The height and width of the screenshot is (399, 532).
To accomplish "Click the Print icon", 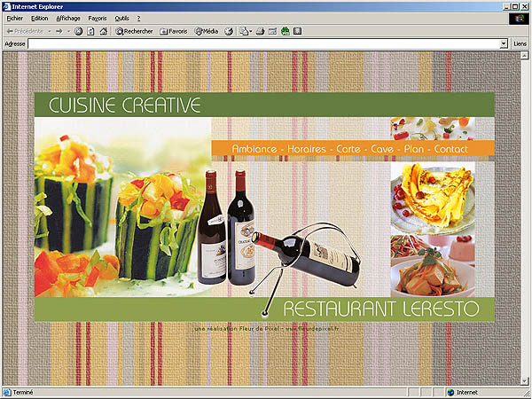I will (260, 31).
